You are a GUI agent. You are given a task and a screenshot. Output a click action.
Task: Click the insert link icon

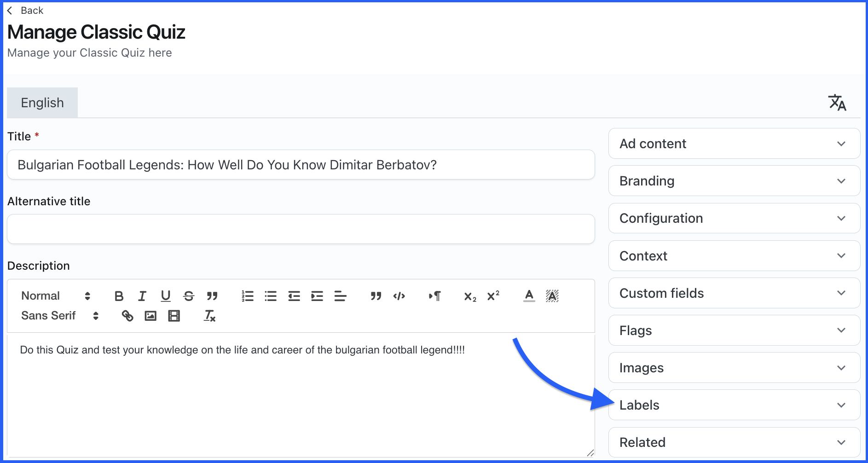pos(127,316)
